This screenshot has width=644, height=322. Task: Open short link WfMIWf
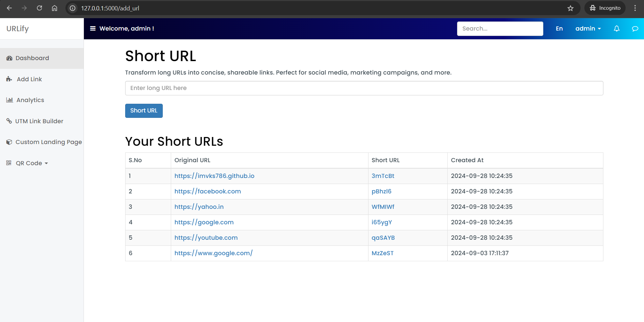383,207
